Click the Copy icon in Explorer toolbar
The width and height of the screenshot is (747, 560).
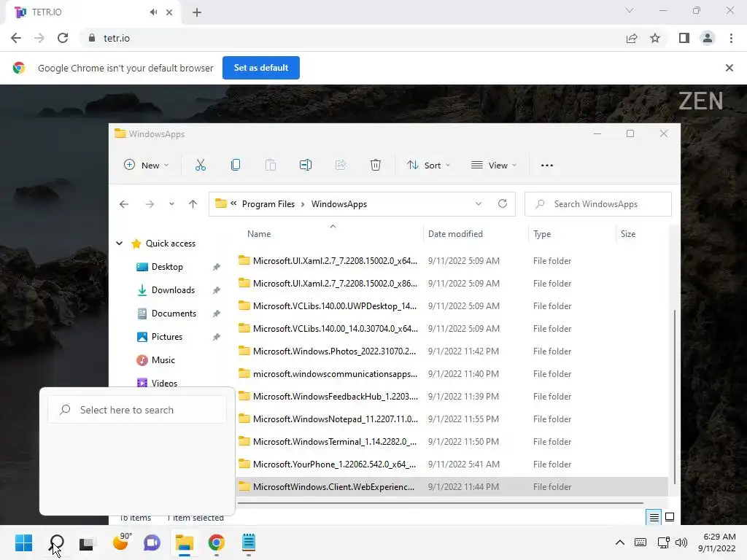(x=236, y=166)
